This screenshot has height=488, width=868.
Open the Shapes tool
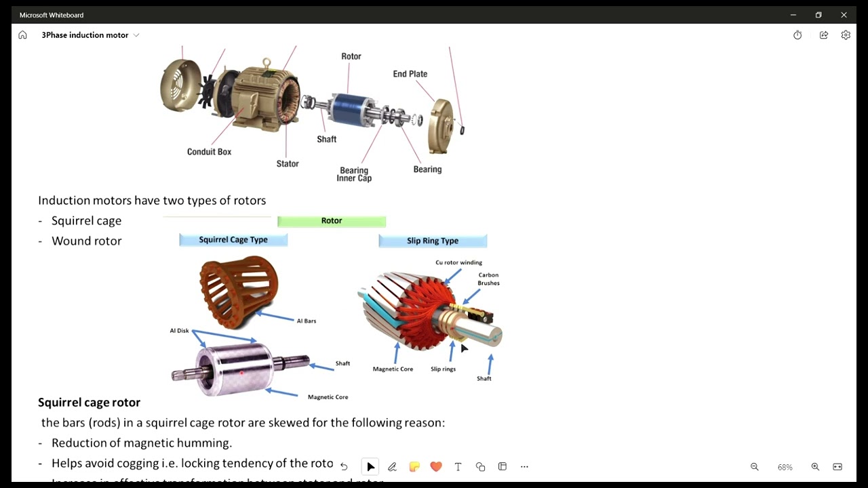click(x=480, y=466)
